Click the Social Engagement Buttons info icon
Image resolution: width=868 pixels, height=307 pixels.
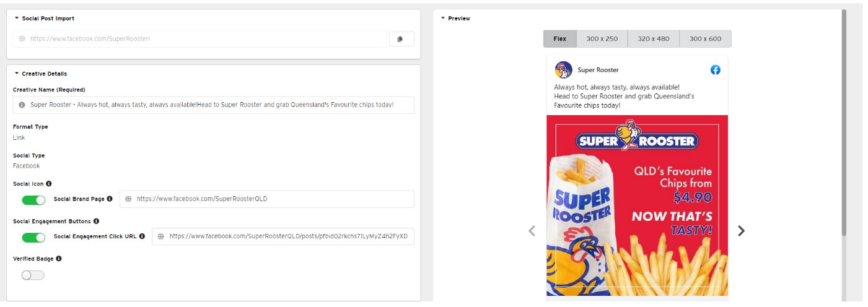pos(96,221)
